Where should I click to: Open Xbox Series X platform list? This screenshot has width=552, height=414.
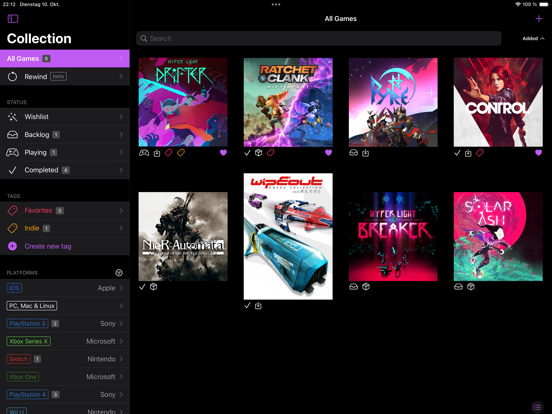[x=65, y=341]
